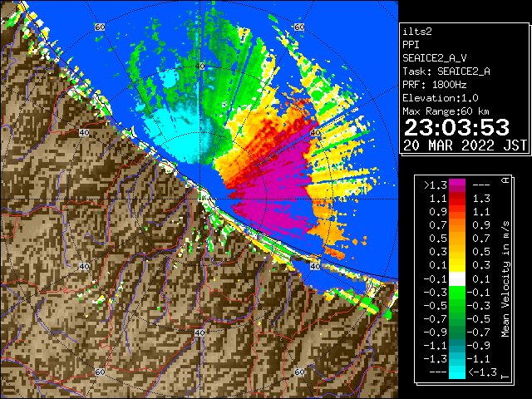This screenshot has width=532, height=399.
Task: Click the letter 'A' atop the legend
Action: click(505, 180)
